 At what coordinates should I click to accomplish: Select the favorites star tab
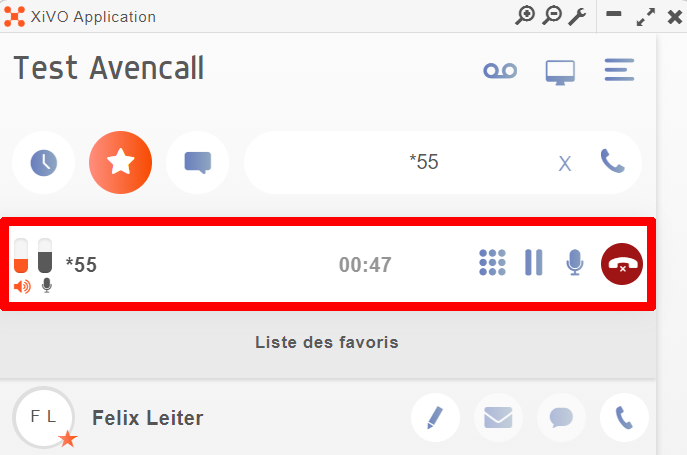click(x=120, y=163)
